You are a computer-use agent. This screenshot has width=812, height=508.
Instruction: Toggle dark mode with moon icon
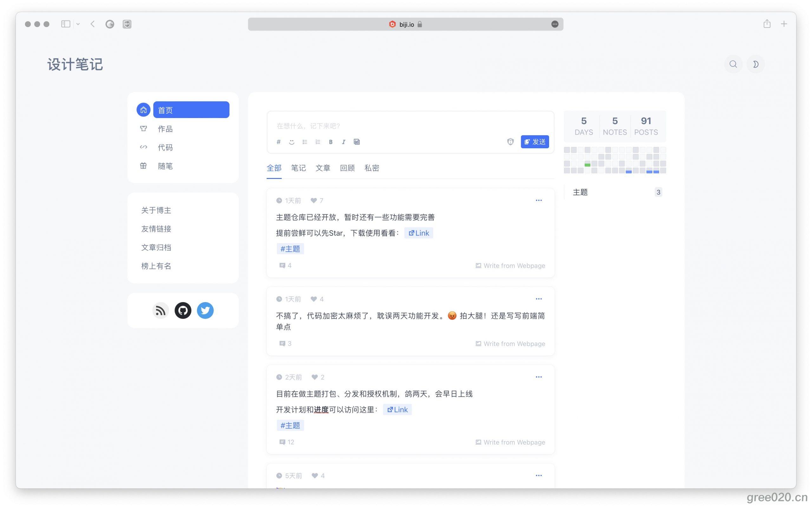pos(756,64)
